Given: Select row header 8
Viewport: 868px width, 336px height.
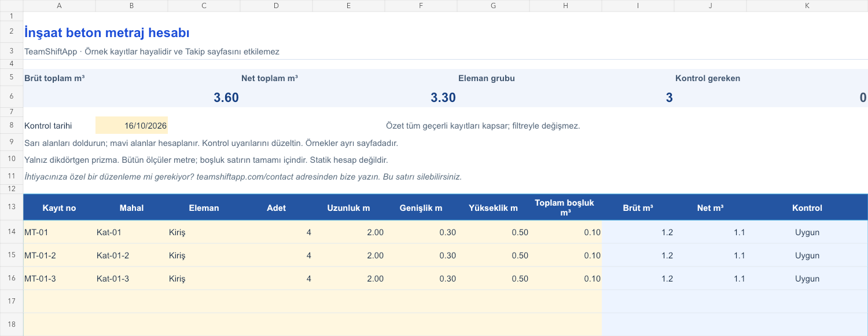Looking at the screenshot, I should click(x=12, y=126).
